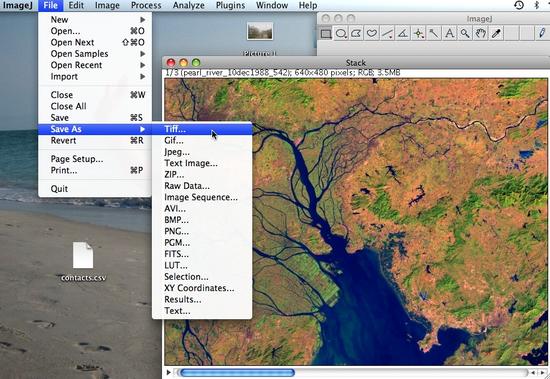
Task: Select the contacts.csv desktop file
Action: click(83, 261)
